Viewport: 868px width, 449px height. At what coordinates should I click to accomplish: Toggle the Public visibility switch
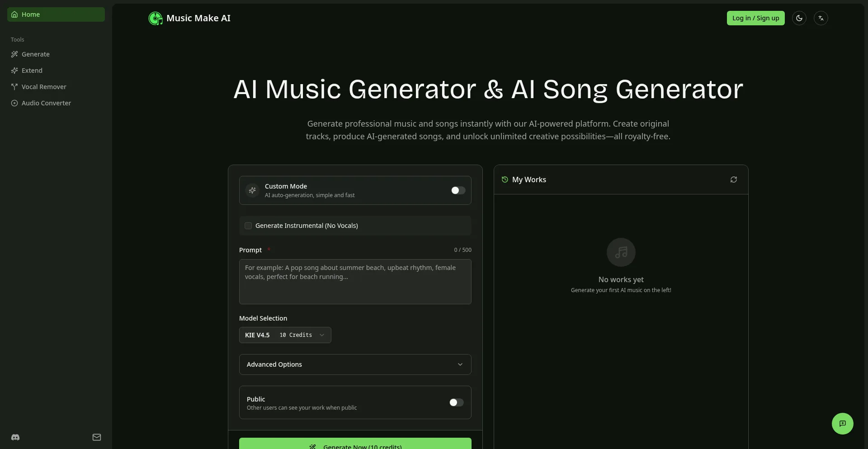pyautogui.click(x=456, y=402)
